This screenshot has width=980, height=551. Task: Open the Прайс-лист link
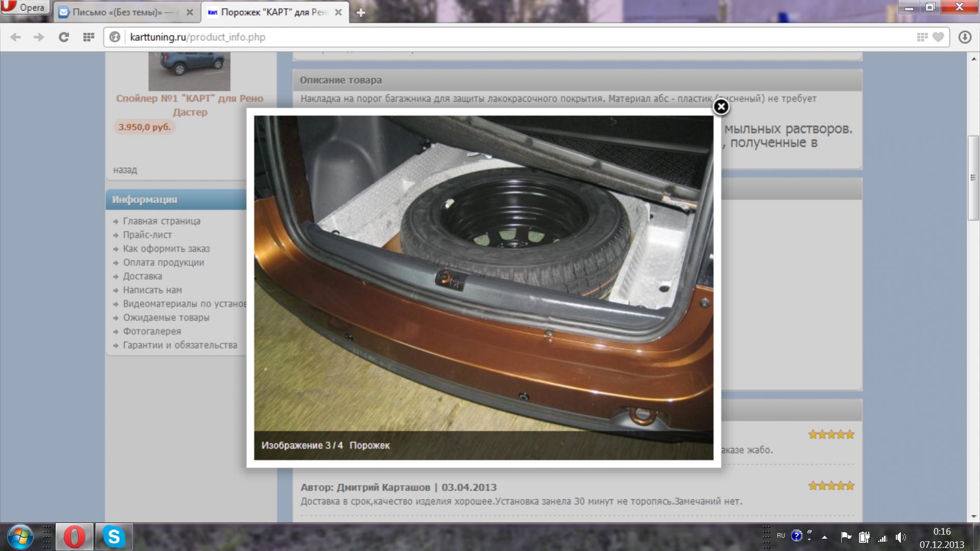pos(147,235)
